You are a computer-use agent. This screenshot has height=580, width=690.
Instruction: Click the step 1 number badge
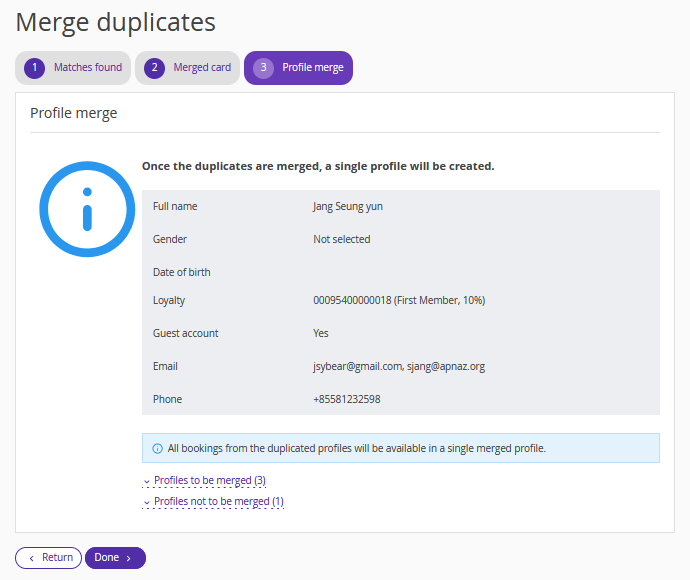(35, 68)
